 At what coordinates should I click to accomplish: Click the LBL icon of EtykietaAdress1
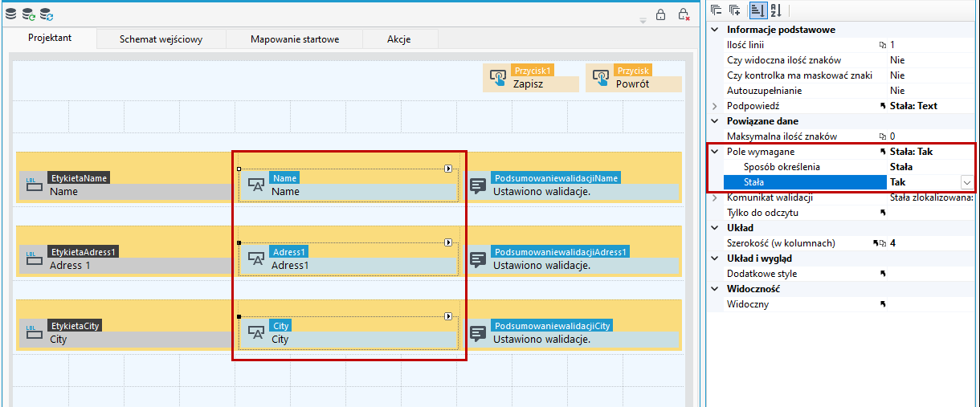click(33, 259)
